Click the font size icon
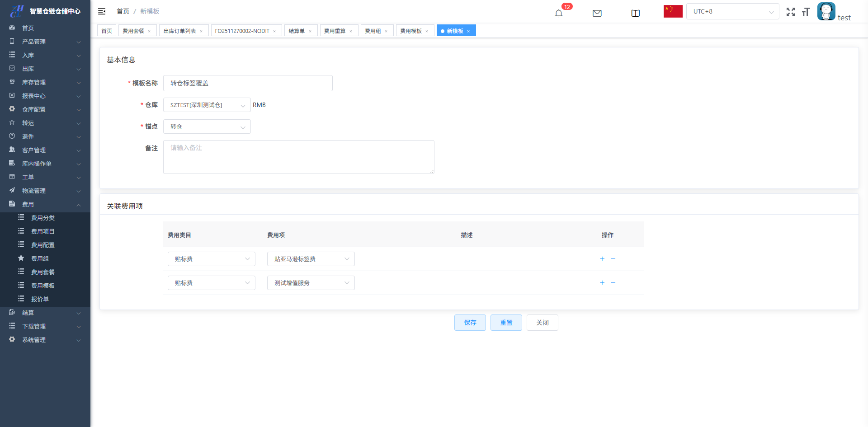Image resolution: width=868 pixels, height=427 pixels. pos(806,12)
